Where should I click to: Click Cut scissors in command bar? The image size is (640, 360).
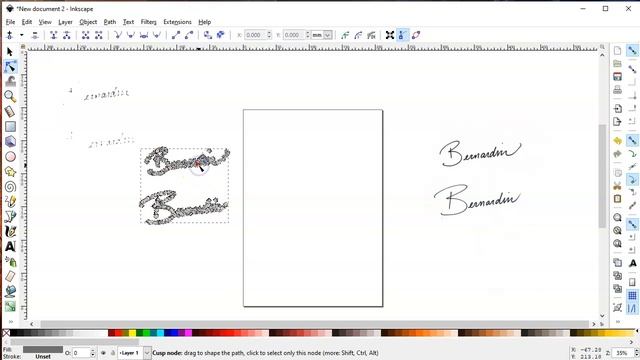click(618, 186)
